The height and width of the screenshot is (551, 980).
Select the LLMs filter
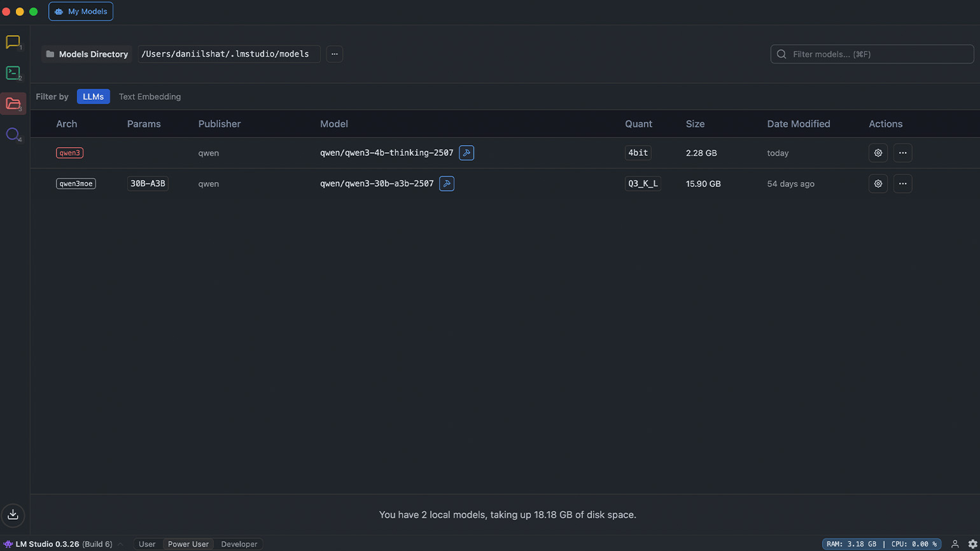coord(94,97)
